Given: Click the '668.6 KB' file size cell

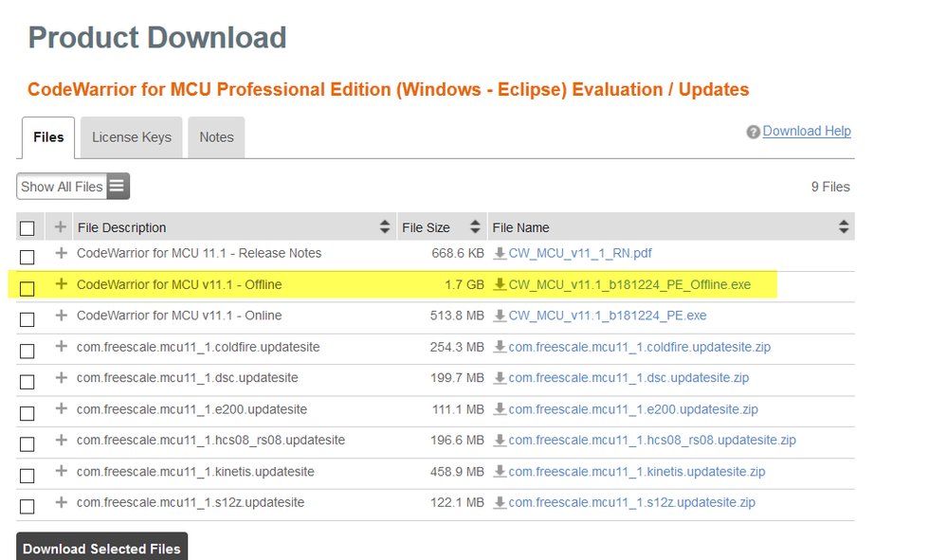Looking at the screenshot, I should (x=458, y=253).
